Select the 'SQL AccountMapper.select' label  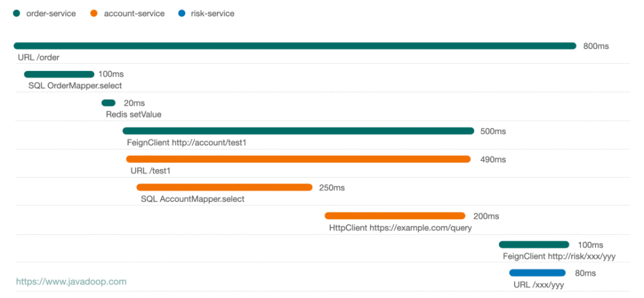click(193, 200)
